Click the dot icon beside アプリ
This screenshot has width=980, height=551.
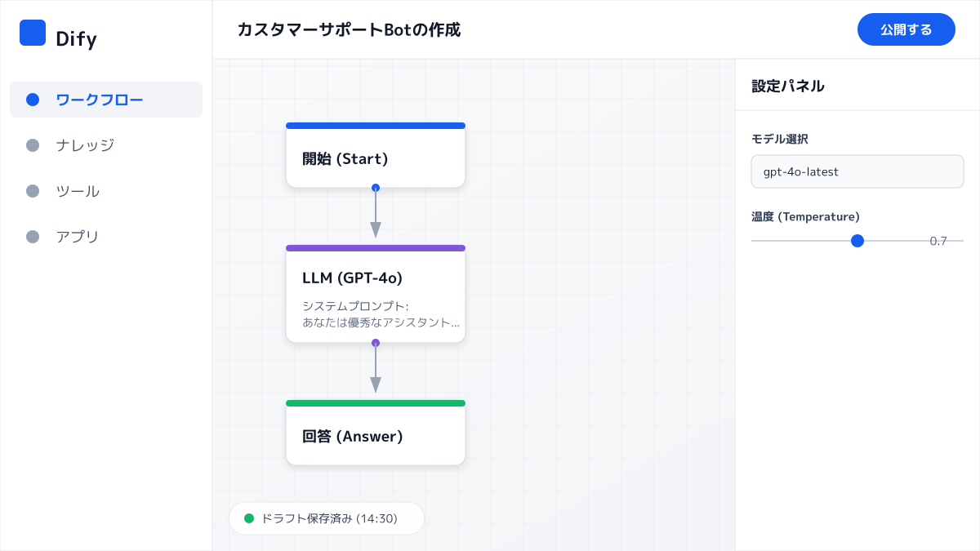(32, 237)
